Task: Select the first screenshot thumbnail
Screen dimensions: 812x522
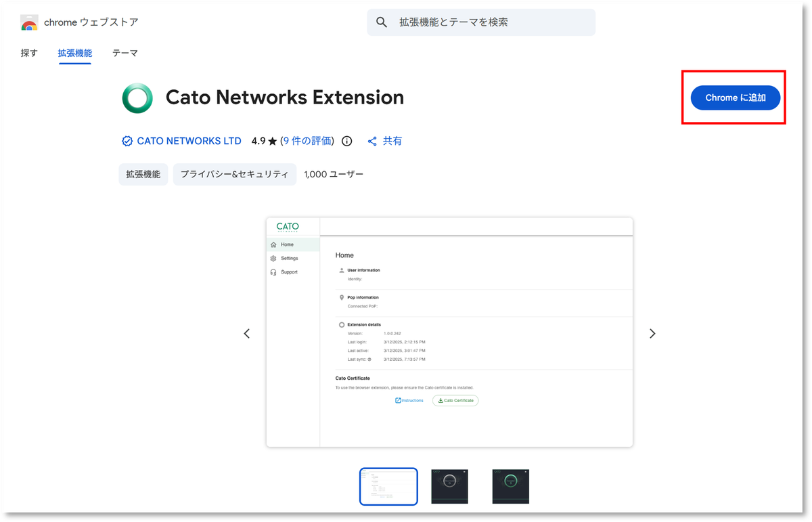Action: tap(388, 486)
